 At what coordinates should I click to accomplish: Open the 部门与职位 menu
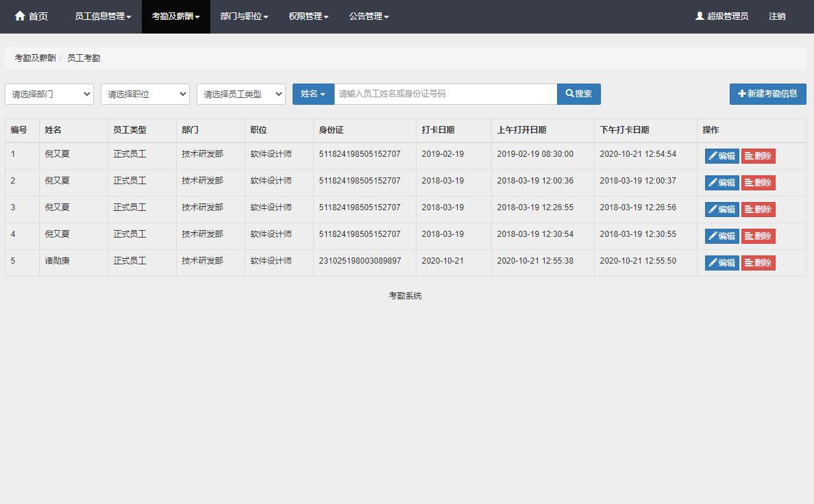click(244, 16)
